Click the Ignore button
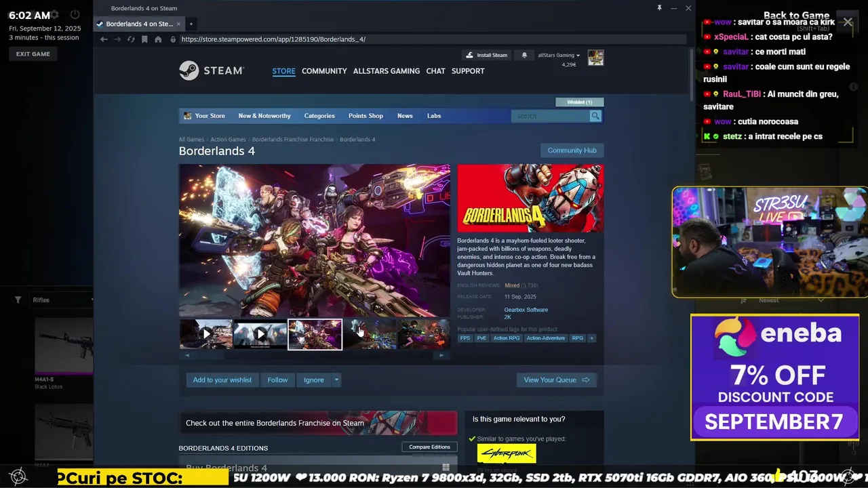Screen dimensions: 868x488 pyautogui.click(x=313, y=380)
